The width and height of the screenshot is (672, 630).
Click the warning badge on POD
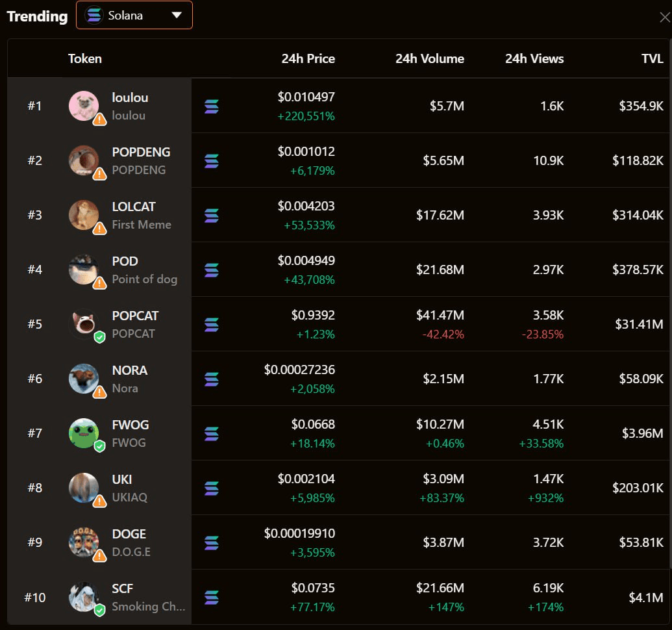100,283
